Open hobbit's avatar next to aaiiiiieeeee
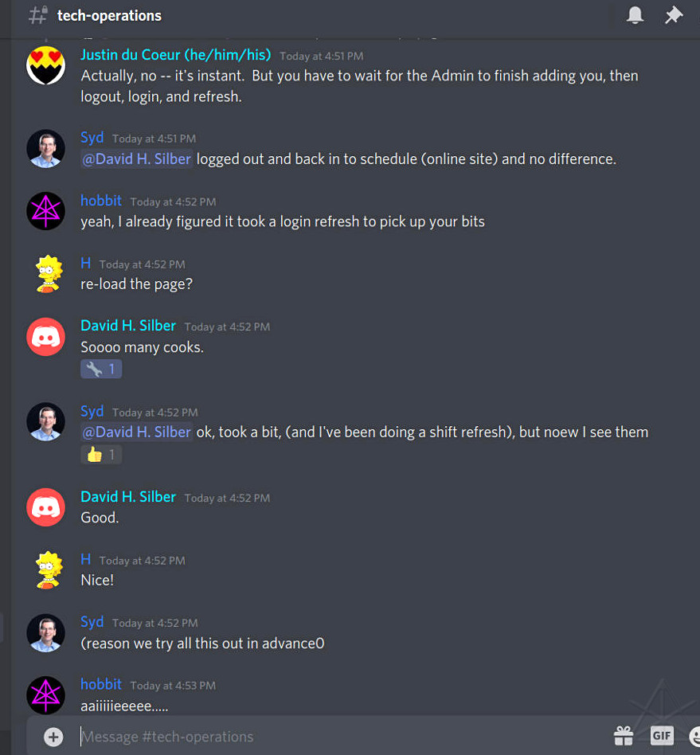This screenshot has height=755, width=700. tap(45, 695)
